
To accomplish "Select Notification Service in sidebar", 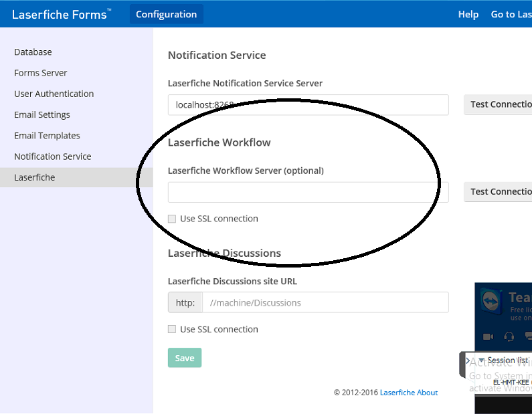I will point(53,157).
